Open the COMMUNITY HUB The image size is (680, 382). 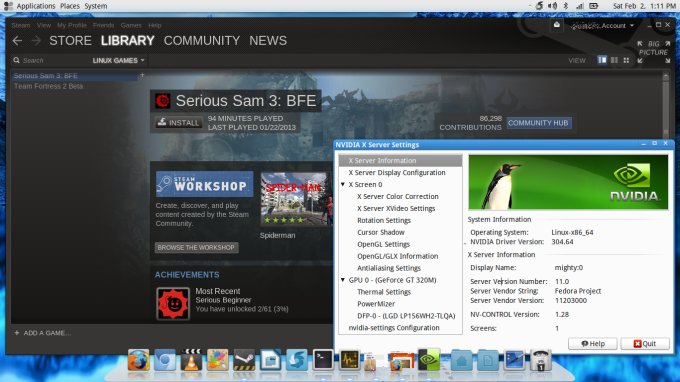click(x=538, y=123)
